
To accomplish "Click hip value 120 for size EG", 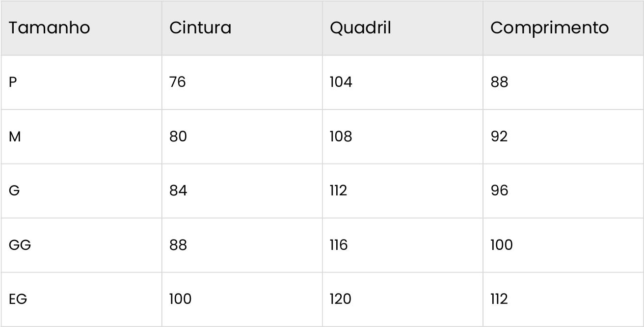I will [341, 299].
